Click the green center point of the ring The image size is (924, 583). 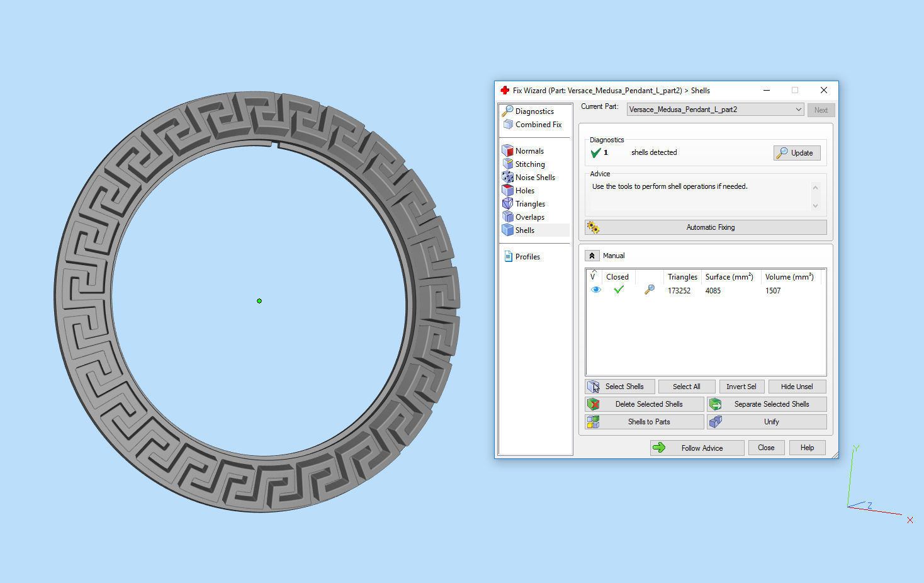coord(259,301)
